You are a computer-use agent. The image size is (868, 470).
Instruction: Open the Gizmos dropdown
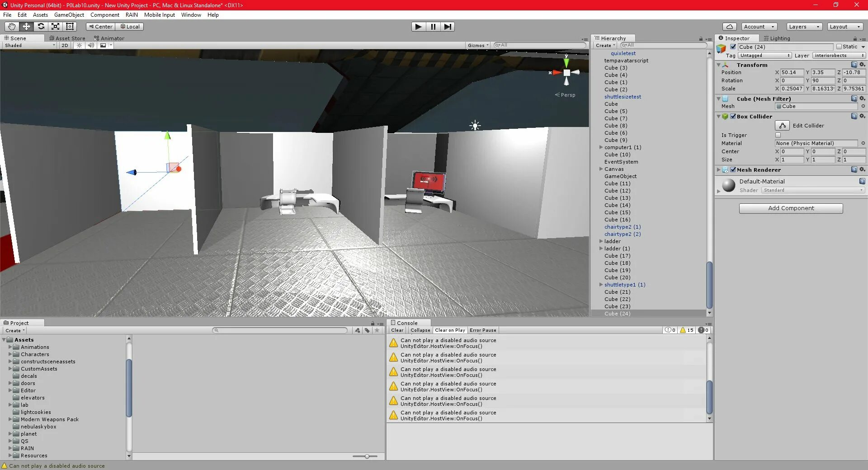click(478, 45)
